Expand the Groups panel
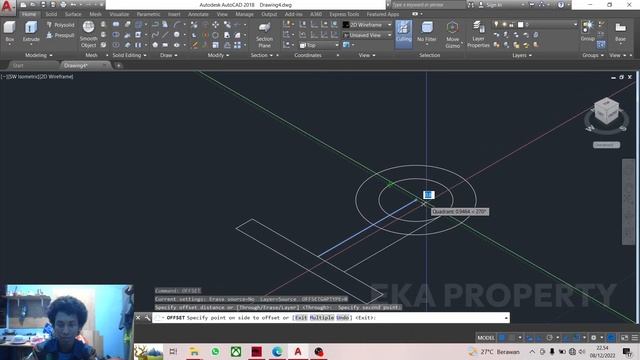The height and width of the screenshot is (360, 640). (593, 55)
